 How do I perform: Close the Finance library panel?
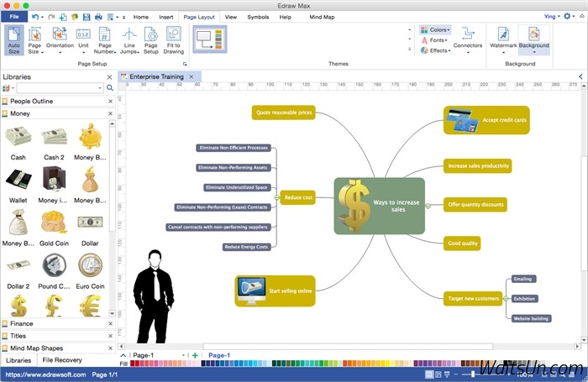pos(109,323)
